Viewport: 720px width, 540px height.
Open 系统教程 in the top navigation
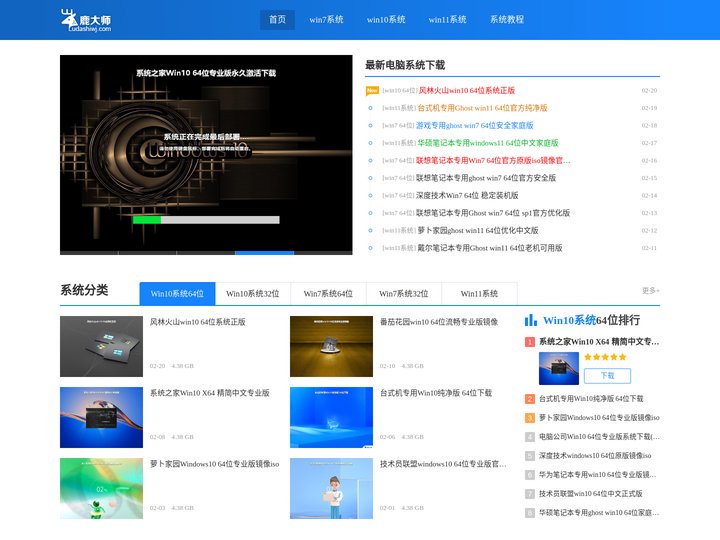click(x=507, y=20)
